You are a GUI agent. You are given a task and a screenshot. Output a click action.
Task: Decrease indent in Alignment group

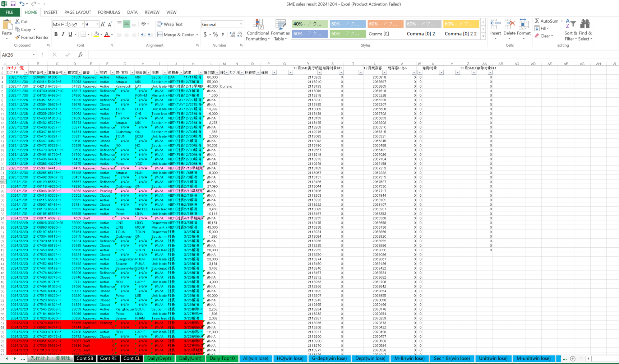coord(143,34)
